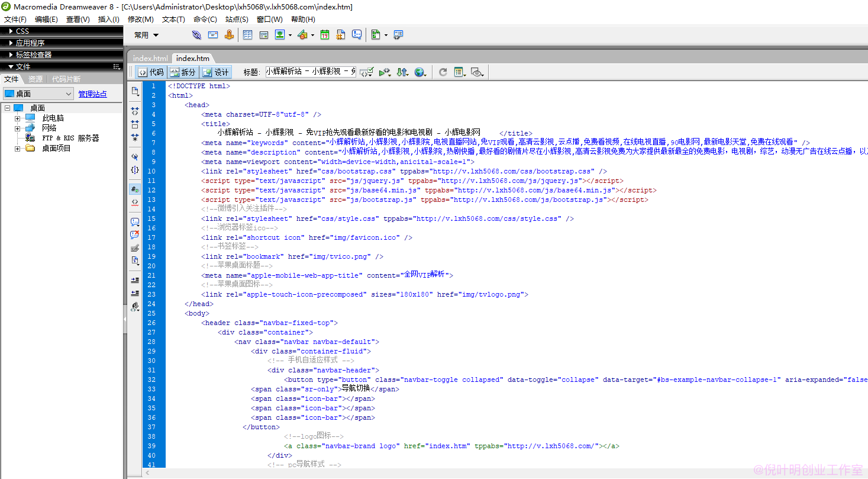Image resolution: width=868 pixels, height=479 pixels.
Task: Expand the 网络 tree node
Action: [17, 128]
